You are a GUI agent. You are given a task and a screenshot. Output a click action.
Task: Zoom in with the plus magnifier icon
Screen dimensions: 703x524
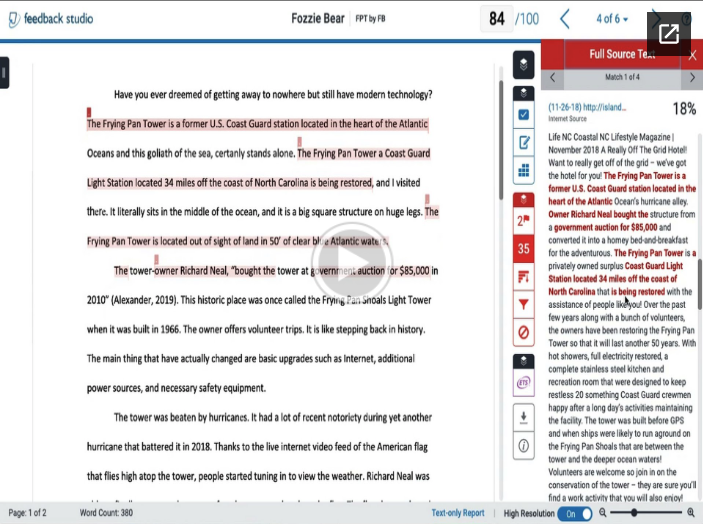691,512
